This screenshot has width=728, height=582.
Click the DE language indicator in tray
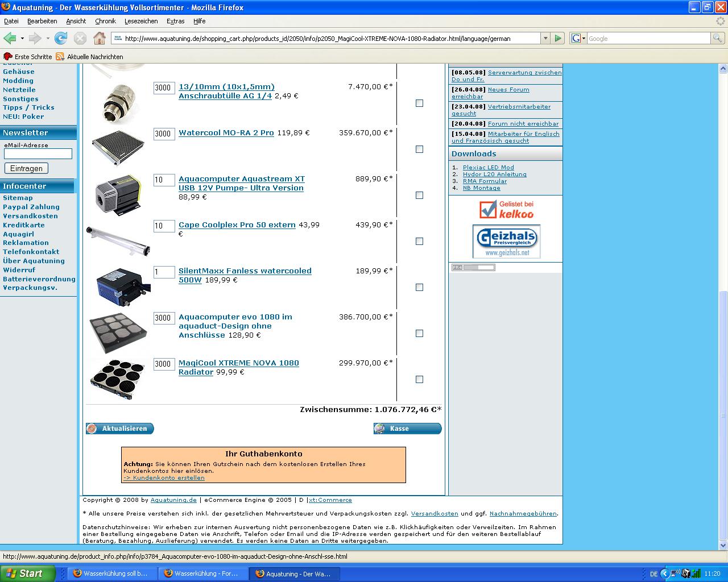[x=653, y=573]
